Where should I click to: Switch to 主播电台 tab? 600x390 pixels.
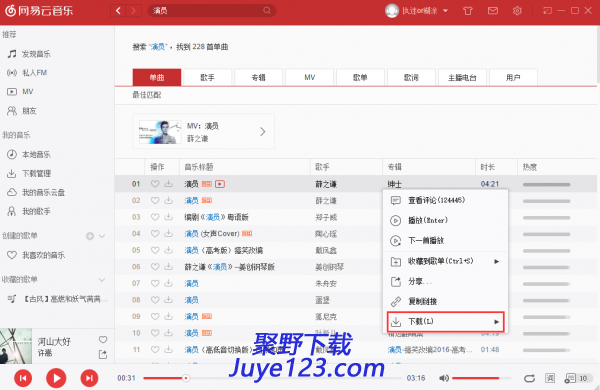click(462, 78)
